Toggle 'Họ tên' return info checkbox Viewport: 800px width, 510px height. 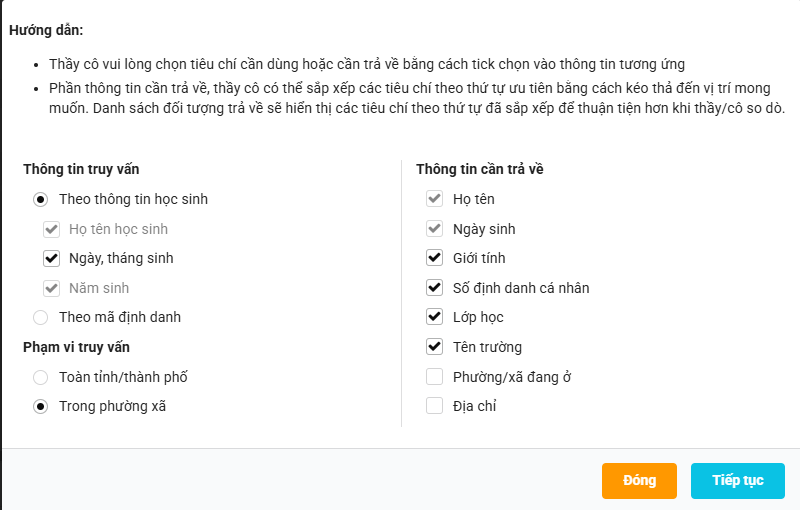tap(434, 198)
